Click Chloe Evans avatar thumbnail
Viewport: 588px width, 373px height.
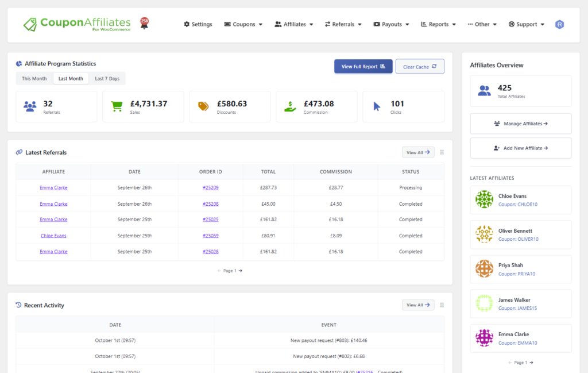(484, 199)
